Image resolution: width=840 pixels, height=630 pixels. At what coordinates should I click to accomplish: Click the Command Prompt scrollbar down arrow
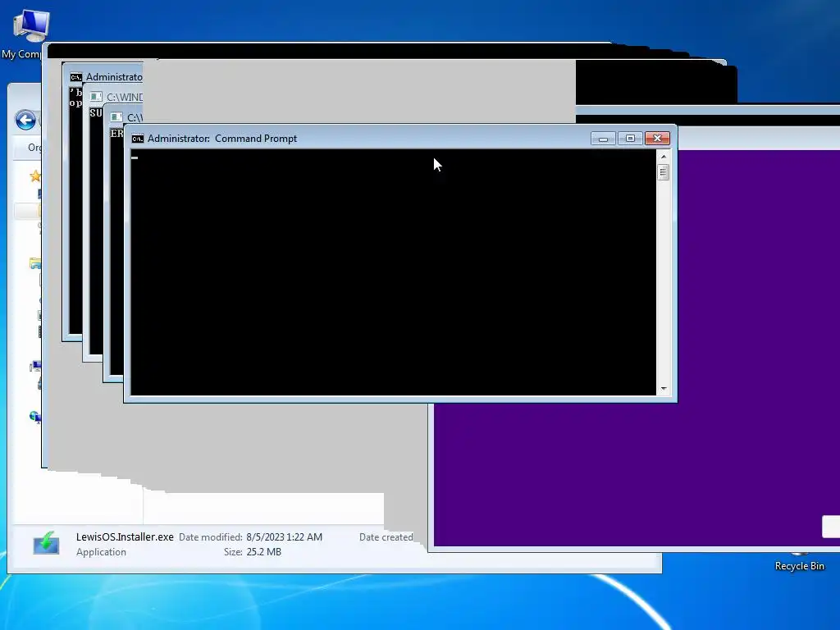[x=664, y=389]
